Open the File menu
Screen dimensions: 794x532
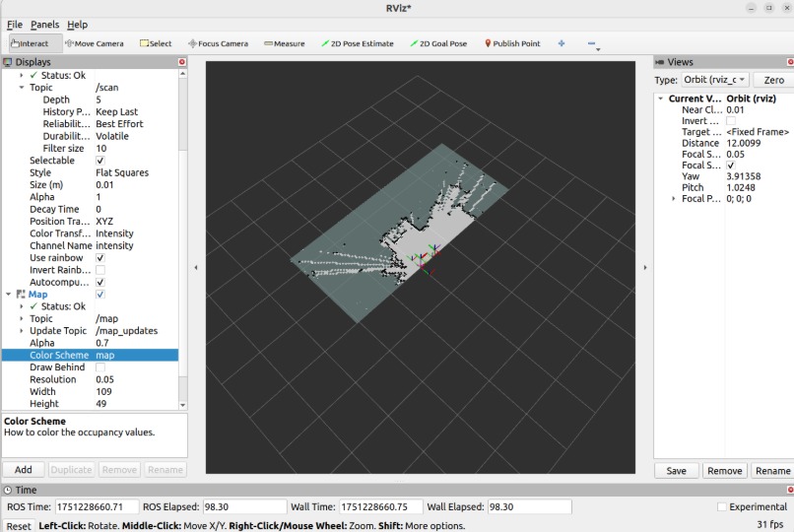14,25
